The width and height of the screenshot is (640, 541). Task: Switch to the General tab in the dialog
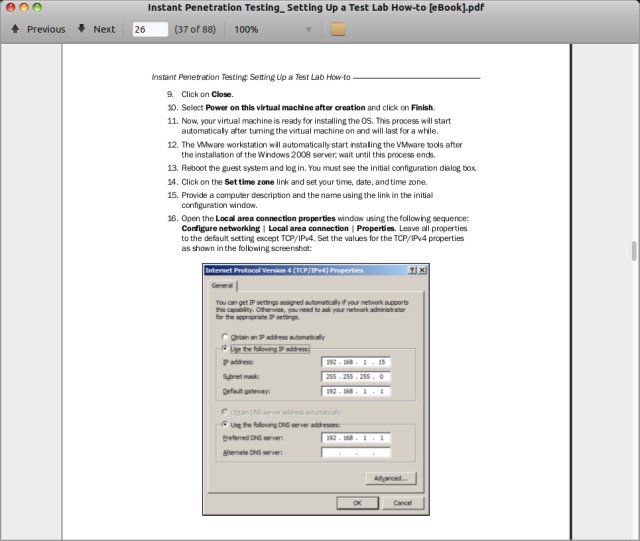pos(220,285)
